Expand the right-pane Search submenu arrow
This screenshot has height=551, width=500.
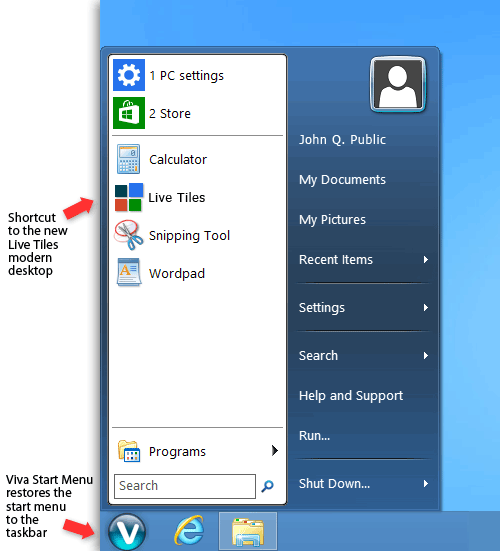pyautogui.click(x=426, y=356)
